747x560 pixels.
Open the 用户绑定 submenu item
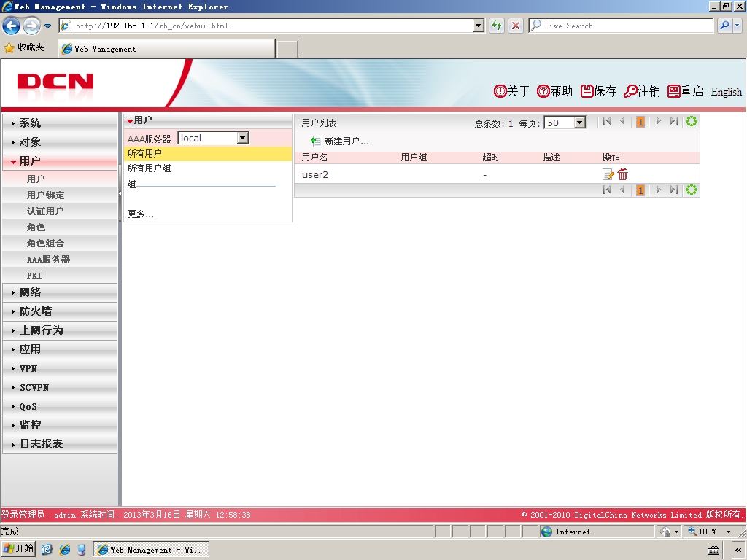click(x=60, y=195)
